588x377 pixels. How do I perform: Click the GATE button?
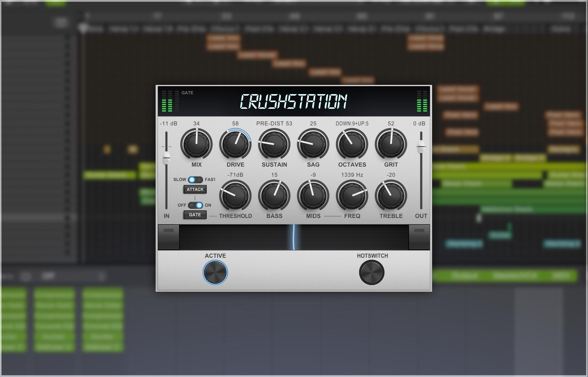pos(195,215)
